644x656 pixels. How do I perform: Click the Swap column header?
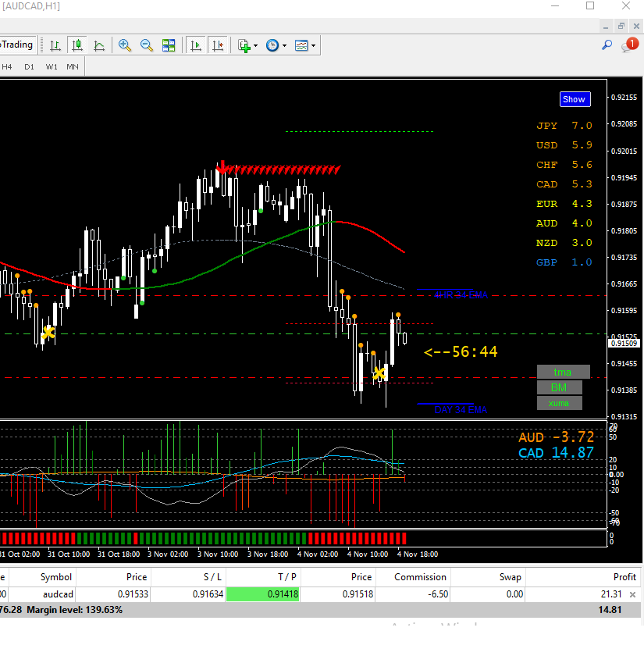488,577
